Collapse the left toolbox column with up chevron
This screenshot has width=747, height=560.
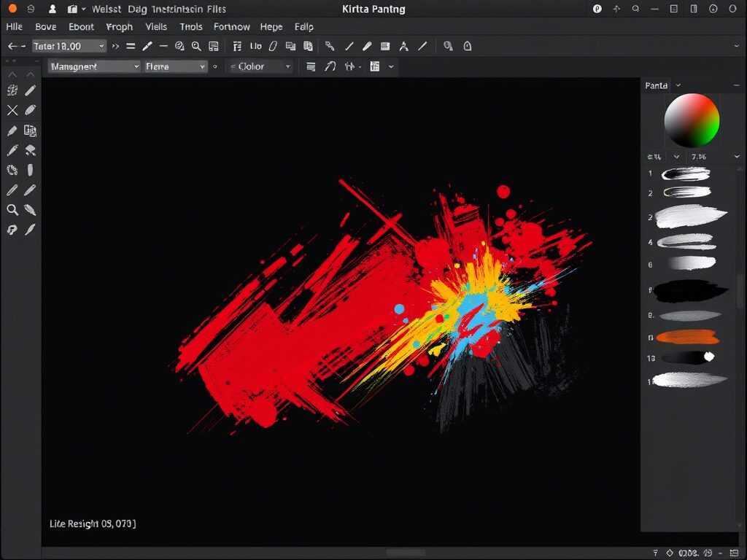[x=12, y=74]
